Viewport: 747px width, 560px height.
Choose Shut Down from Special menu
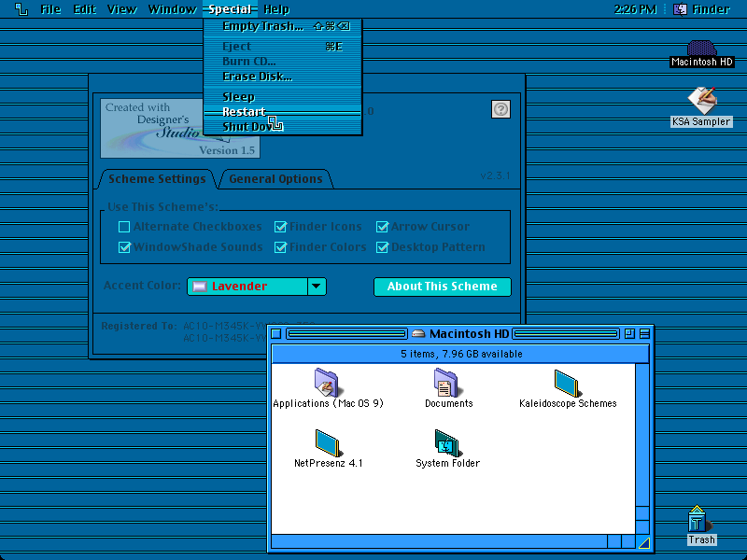tap(283, 127)
